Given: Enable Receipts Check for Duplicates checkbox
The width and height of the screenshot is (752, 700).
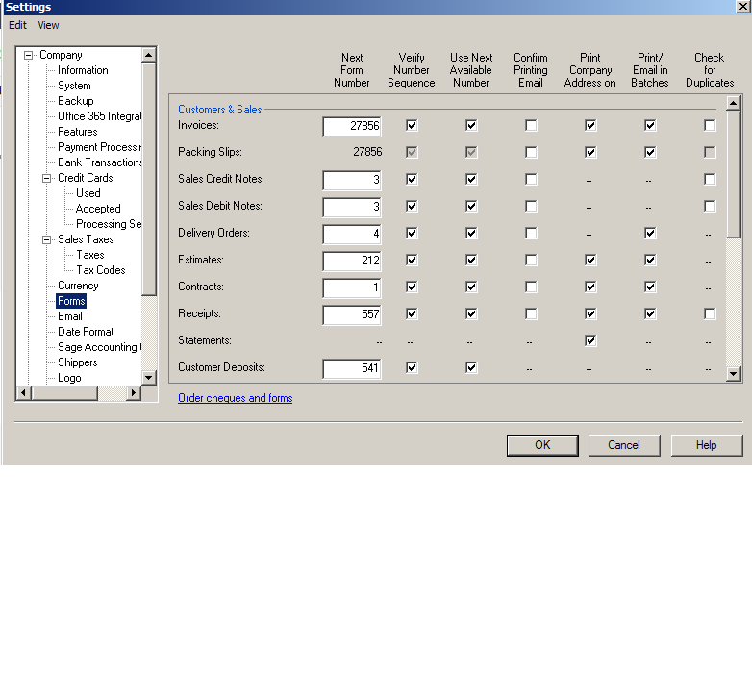Looking at the screenshot, I should (x=710, y=313).
